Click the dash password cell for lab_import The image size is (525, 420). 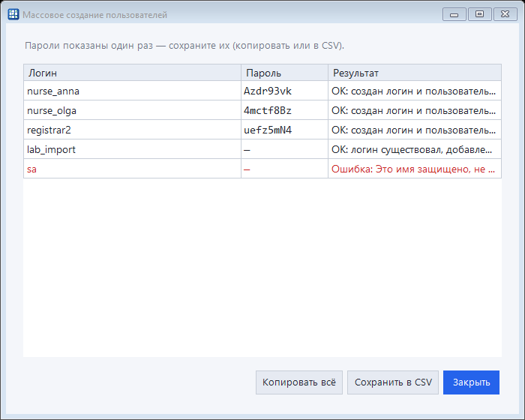coord(284,149)
